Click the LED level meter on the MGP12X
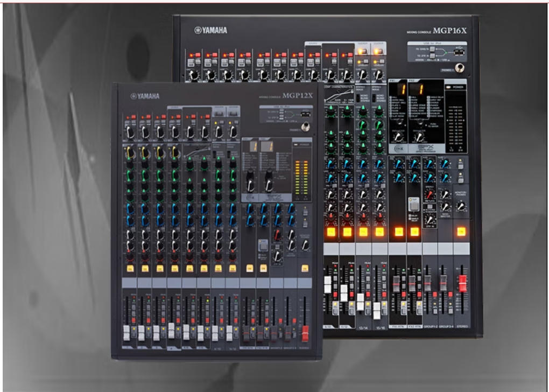This screenshot has height=392, width=549. [x=301, y=177]
